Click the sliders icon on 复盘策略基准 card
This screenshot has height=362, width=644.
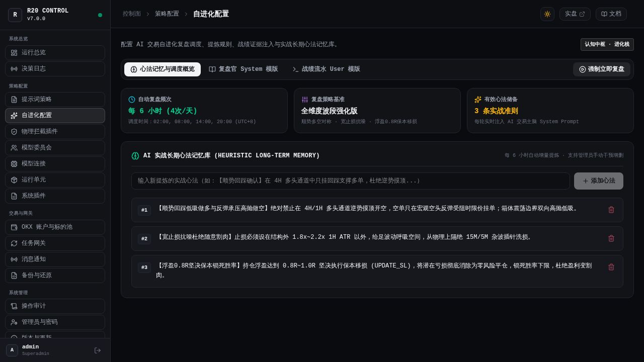[x=305, y=100]
